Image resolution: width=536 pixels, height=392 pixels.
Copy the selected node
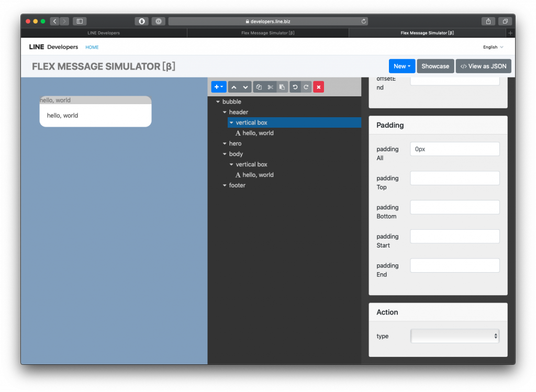259,87
